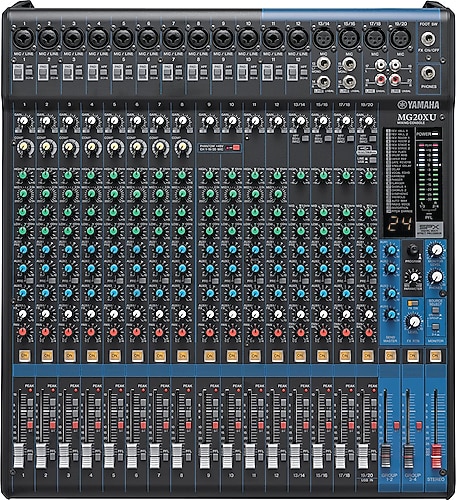
Task: Toggle the phantom +48V switch
Action: [x=235, y=148]
